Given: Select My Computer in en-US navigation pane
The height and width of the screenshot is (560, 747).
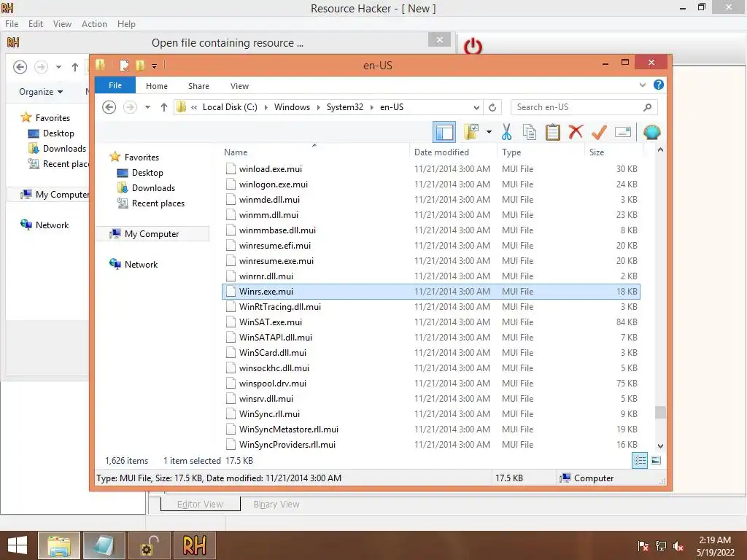Looking at the screenshot, I should click(152, 234).
